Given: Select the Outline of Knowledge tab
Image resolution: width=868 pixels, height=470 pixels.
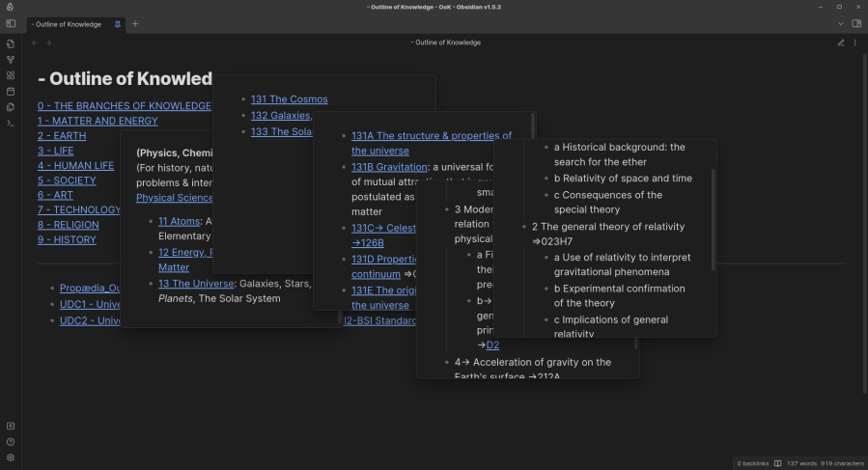Looking at the screenshot, I should [x=68, y=24].
